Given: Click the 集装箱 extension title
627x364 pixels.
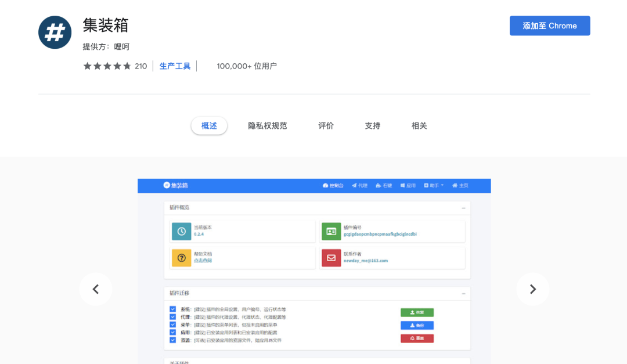Looking at the screenshot, I should [106, 25].
